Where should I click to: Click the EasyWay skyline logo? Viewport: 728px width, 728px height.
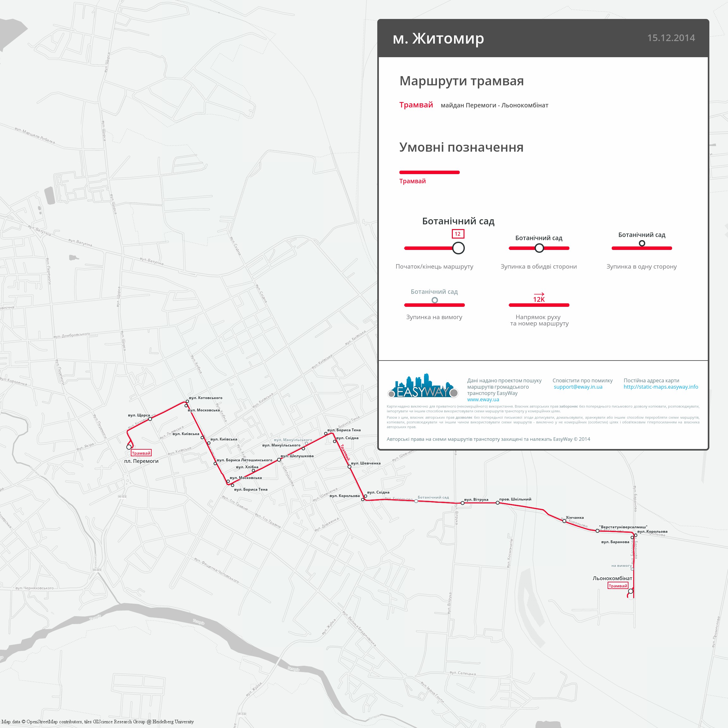(423, 386)
